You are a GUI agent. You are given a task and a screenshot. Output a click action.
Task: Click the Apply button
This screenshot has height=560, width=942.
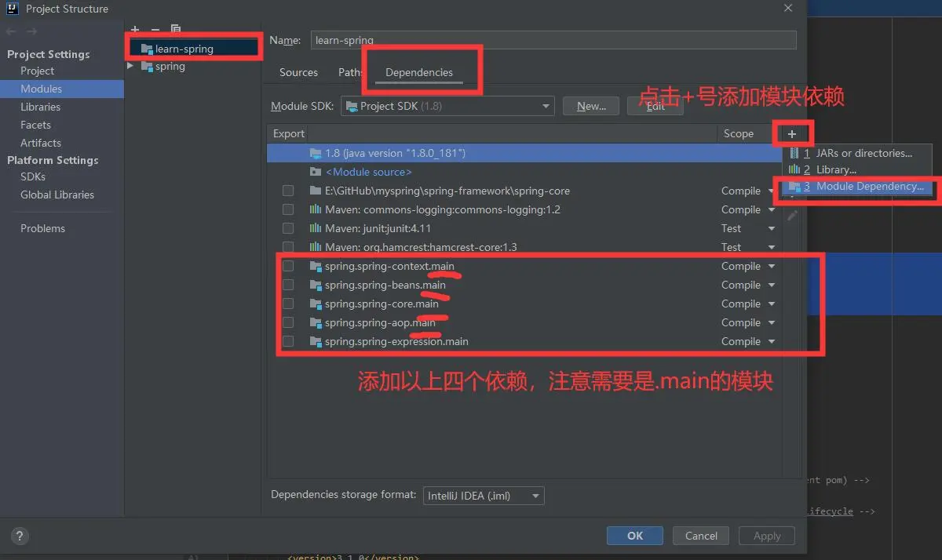point(767,536)
